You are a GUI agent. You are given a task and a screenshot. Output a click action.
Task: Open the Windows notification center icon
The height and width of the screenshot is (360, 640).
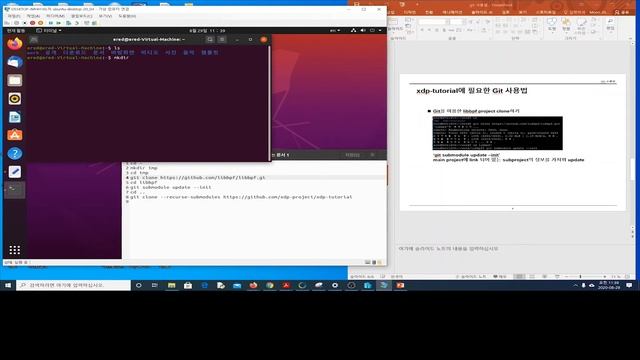[x=629, y=285]
